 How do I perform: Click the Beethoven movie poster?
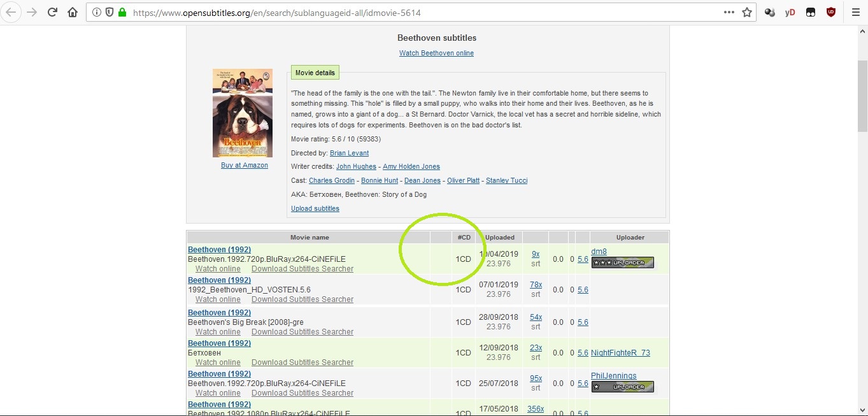(243, 113)
